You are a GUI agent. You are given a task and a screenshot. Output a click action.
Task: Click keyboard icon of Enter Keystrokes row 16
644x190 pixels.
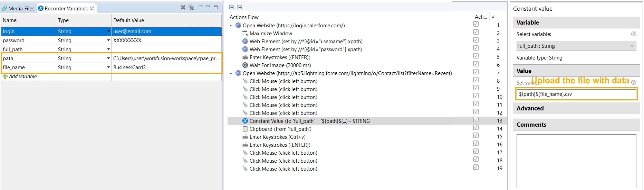click(x=245, y=145)
